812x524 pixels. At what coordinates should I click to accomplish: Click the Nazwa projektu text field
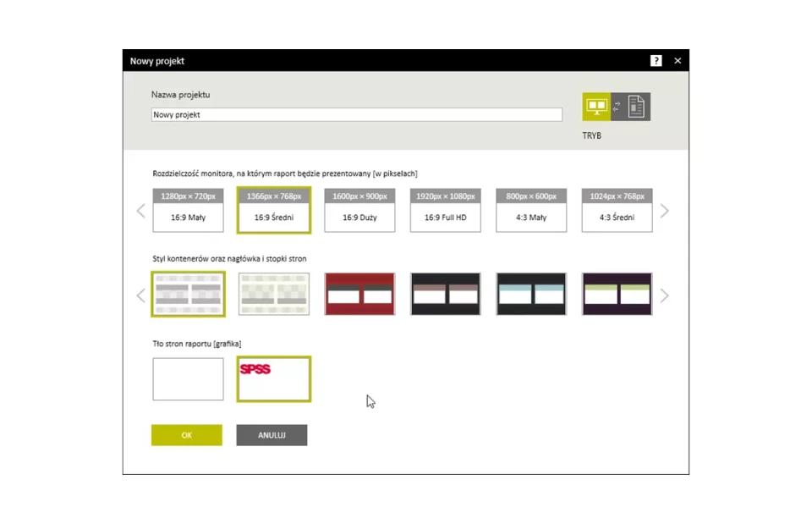356,115
